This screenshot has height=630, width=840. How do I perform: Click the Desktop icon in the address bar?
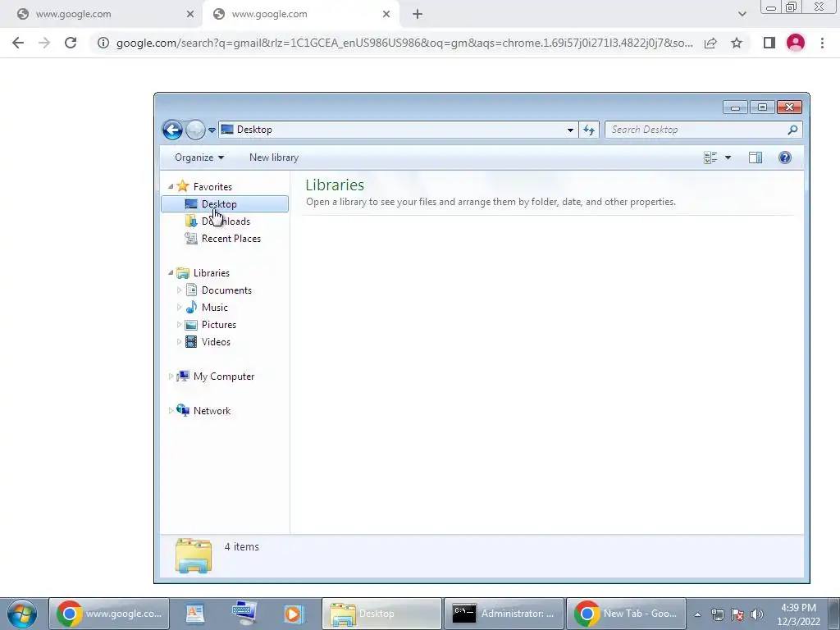coord(227,130)
